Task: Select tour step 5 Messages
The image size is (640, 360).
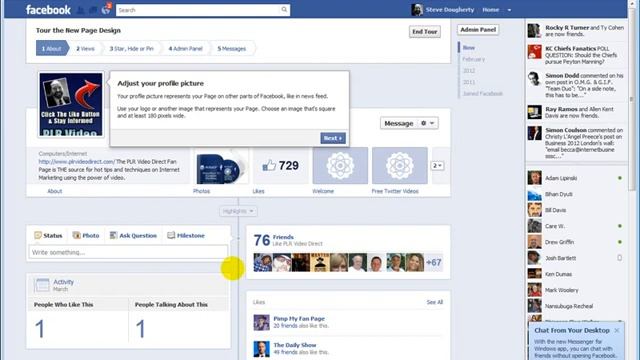Action: [231, 49]
